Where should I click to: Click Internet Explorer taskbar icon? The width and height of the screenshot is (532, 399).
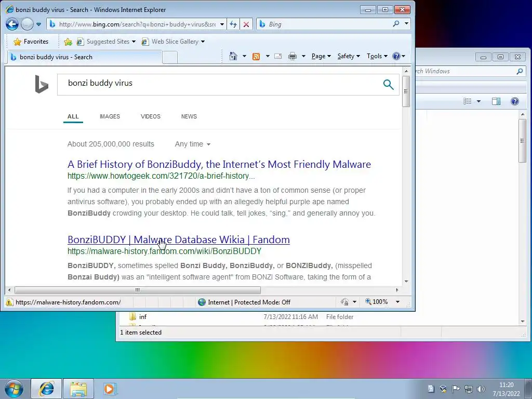(46, 389)
